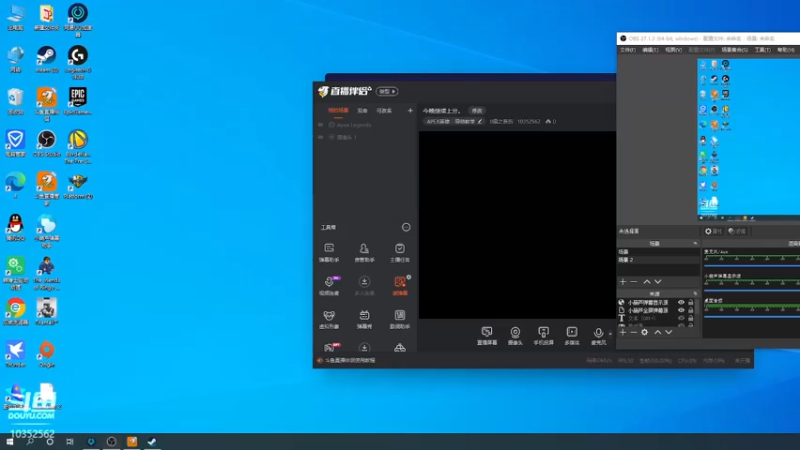Adjust the first mixer volume slider in OBS
800x450 pixels.
click(752, 266)
